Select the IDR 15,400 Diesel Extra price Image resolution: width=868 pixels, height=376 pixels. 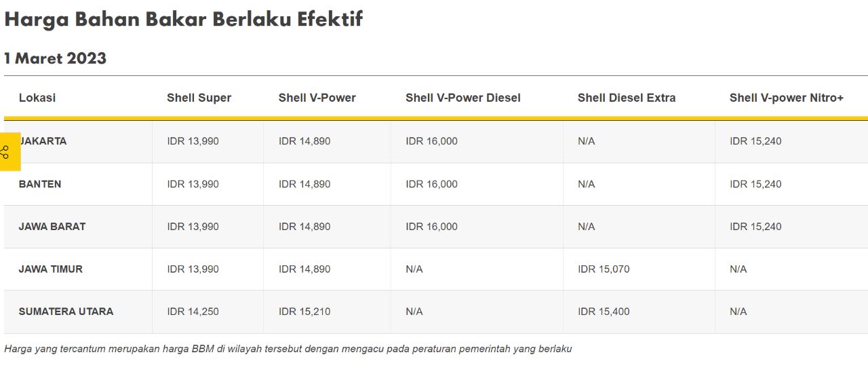click(604, 312)
